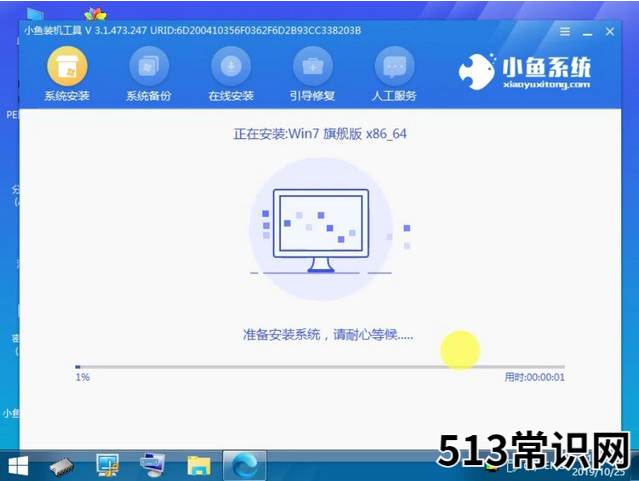The image size is (639, 481).
Task: Open File Explorer from the taskbar
Action: 199,466
